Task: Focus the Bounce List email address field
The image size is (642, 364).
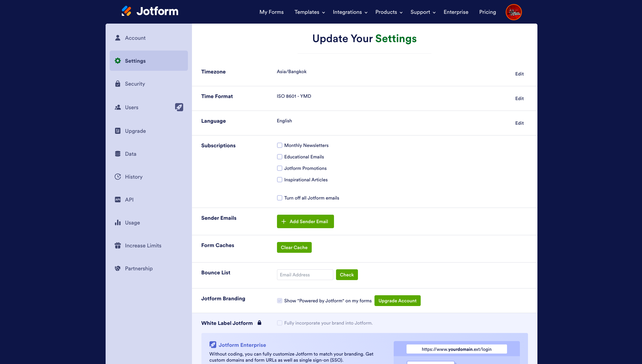Action: (305, 275)
